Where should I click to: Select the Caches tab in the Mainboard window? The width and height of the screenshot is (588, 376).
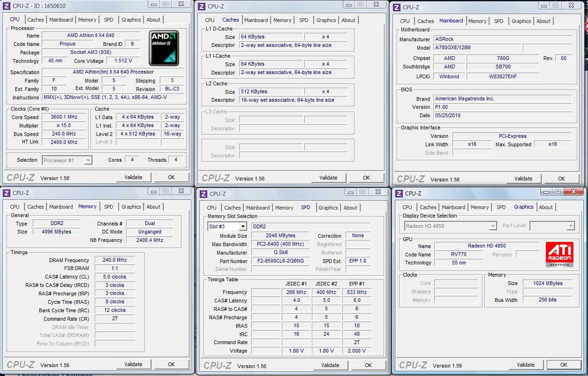425,21
